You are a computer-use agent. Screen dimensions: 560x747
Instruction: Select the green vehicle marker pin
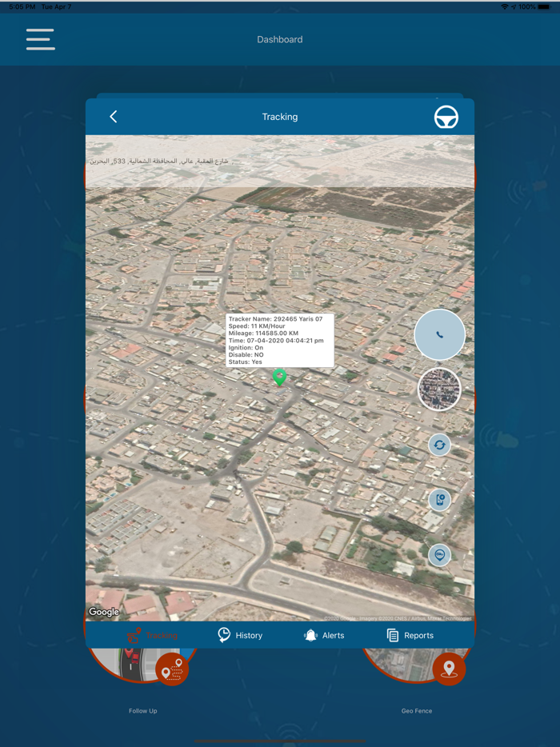coord(279,377)
